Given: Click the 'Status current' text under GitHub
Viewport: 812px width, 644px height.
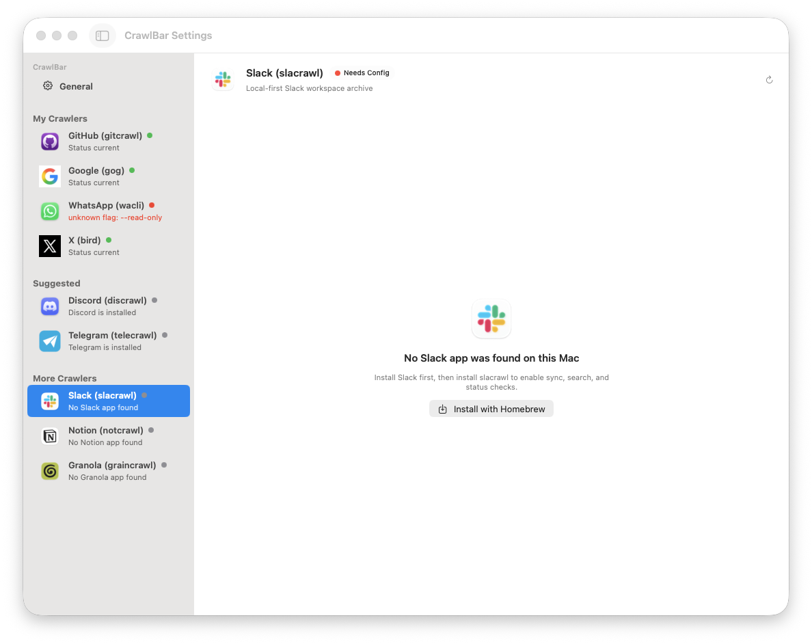Looking at the screenshot, I should pyautogui.click(x=94, y=148).
